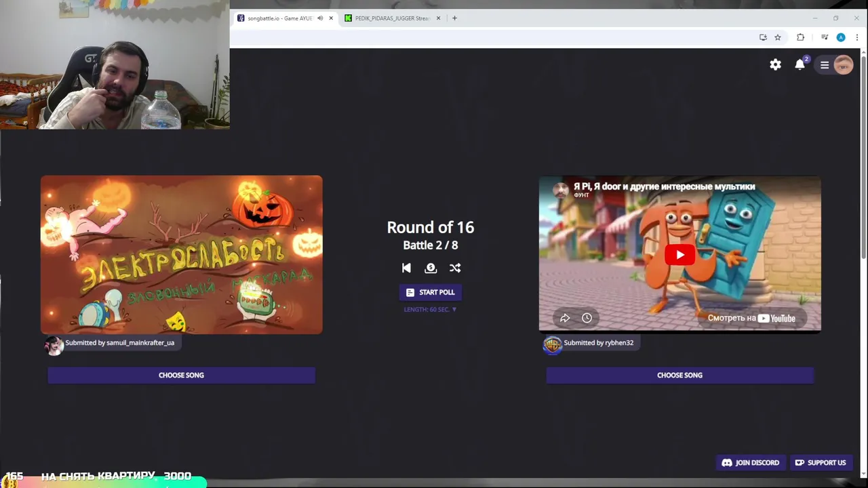
Task: Bookmark this page with the star icon
Action: point(778,37)
